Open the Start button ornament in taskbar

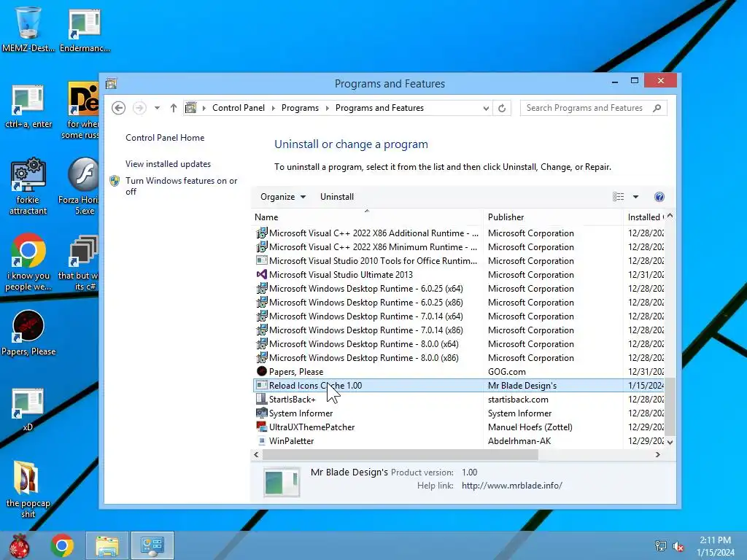click(x=20, y=545)
